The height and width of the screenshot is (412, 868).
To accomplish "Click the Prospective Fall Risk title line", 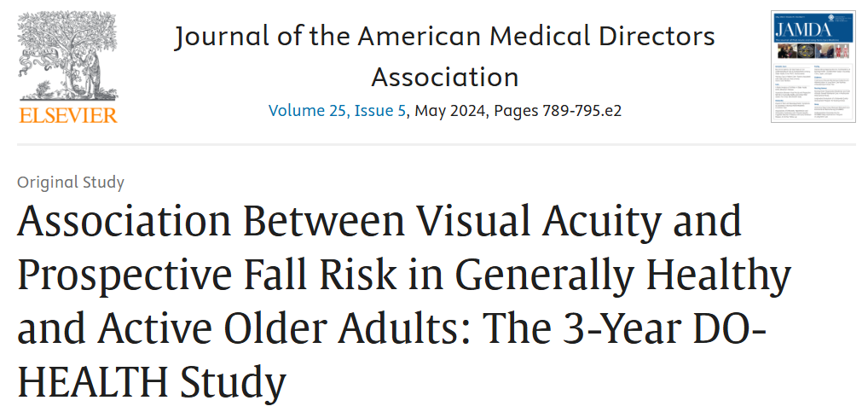I will click(x=404, y=274).
